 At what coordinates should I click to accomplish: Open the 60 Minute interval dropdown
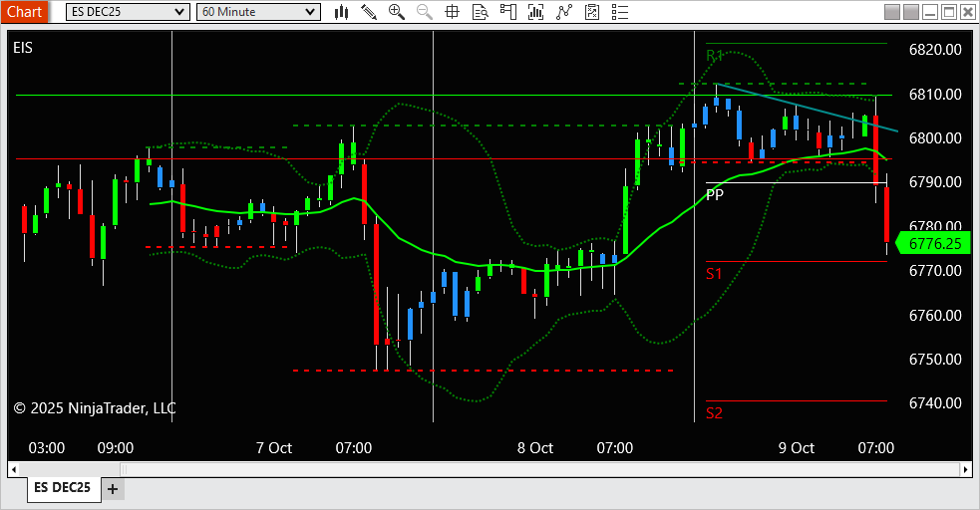pos(258,12)
